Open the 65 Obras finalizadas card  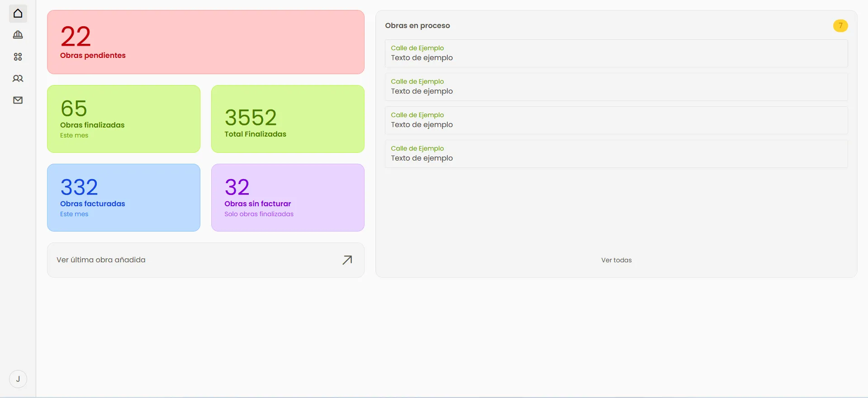(x=123, y=119)
